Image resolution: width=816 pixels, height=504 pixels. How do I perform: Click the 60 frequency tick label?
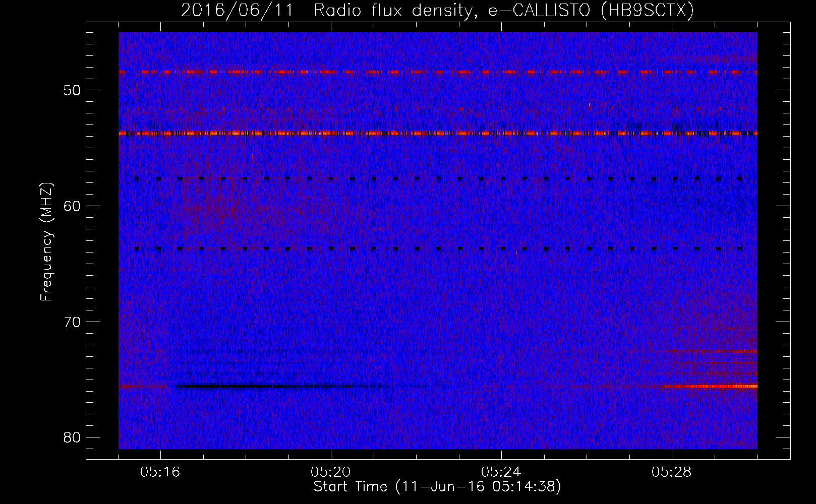tap(73, 206)
